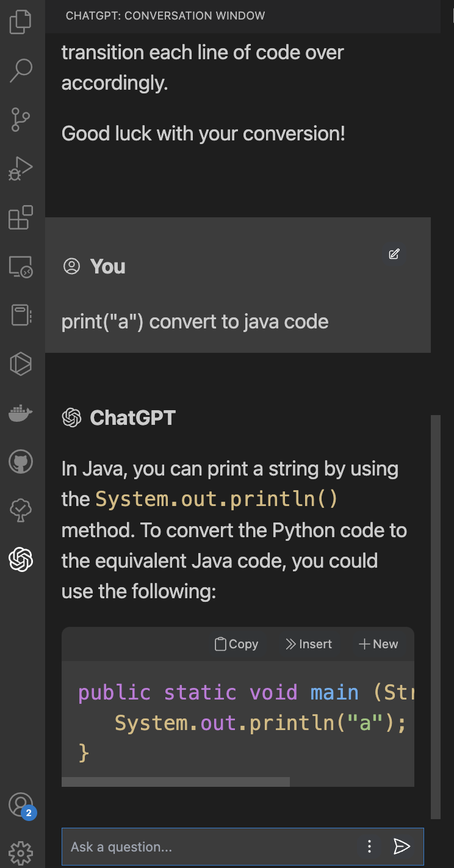
Task: Click the 'ChatGPT' sender label
Action: tap(133, 418)
